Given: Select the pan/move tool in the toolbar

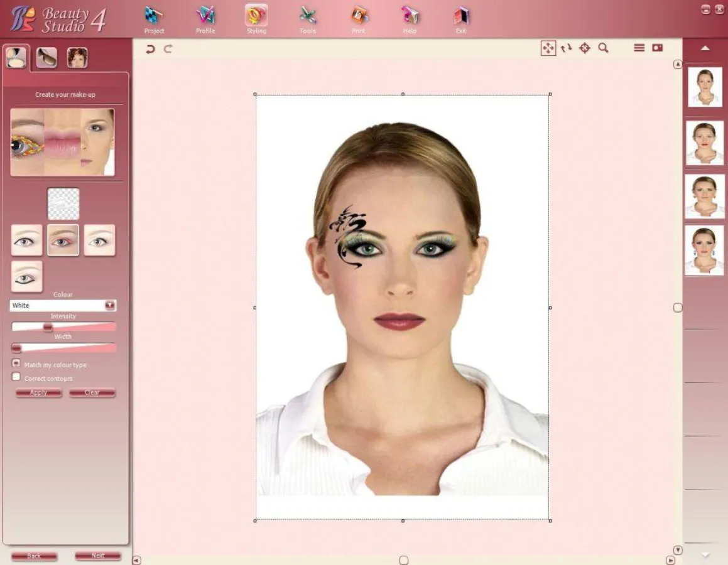Looking at the screenshot, I should tap(548, 48).
